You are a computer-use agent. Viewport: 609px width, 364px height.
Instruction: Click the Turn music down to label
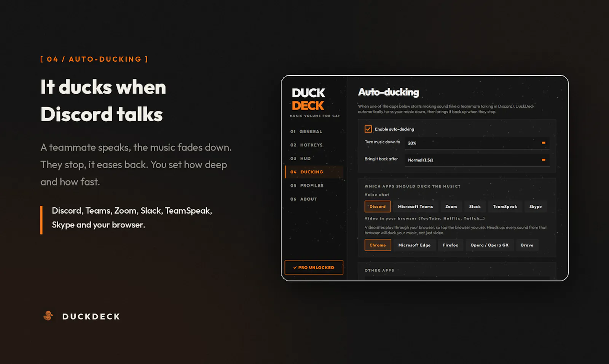pyautogui.click(x=382, y=142)
